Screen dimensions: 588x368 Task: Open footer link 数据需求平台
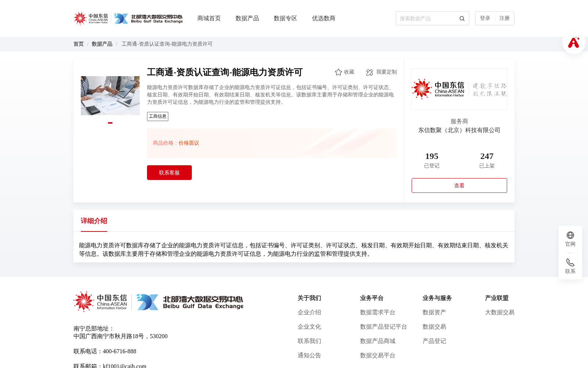(378, 312)
